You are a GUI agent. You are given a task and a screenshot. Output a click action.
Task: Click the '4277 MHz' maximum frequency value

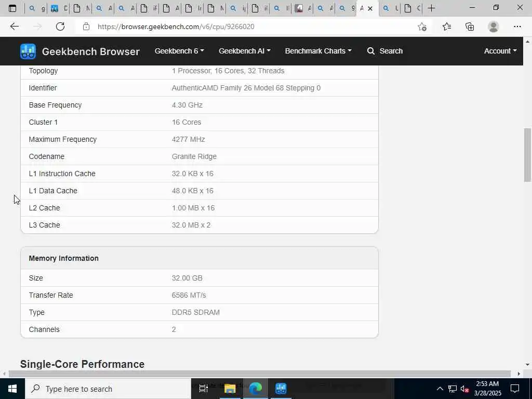[188, 139]
